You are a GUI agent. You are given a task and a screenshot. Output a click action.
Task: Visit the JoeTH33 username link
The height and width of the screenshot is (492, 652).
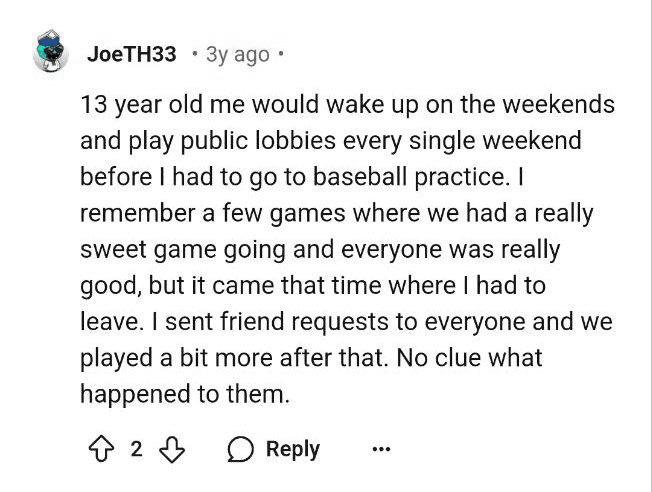(x=131, y=54)
